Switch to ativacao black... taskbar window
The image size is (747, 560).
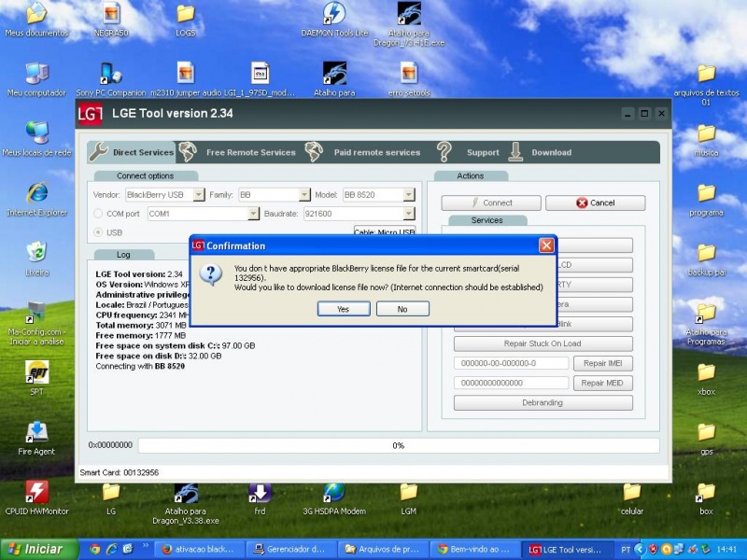[199, 549]
